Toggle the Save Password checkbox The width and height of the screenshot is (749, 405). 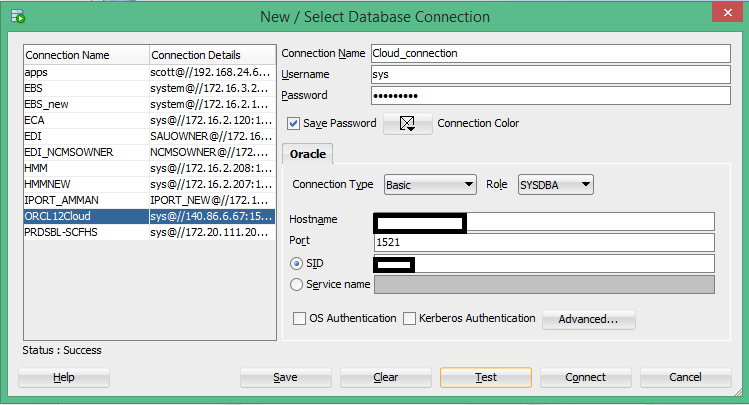(293, 124)
